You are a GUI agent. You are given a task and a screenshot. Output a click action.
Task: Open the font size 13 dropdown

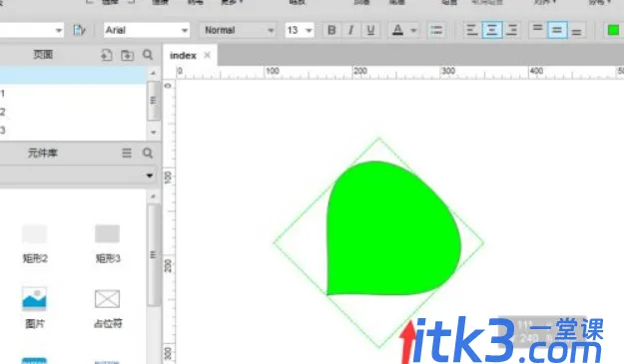click(300, 30)
